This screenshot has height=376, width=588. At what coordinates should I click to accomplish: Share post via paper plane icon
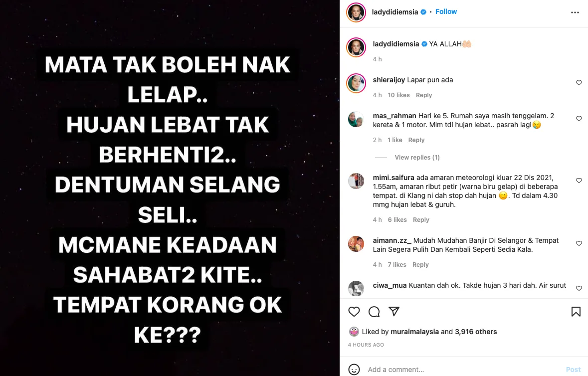coord(394,311)
